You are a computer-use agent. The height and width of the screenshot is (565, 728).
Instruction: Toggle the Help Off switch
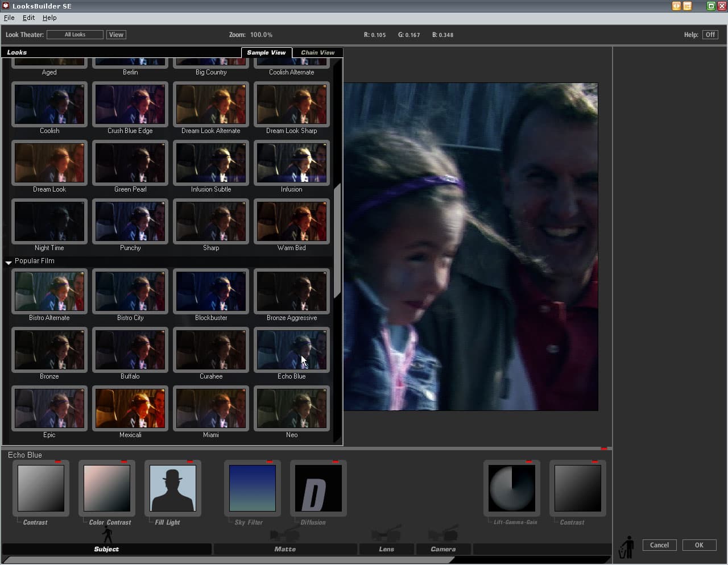710,35
